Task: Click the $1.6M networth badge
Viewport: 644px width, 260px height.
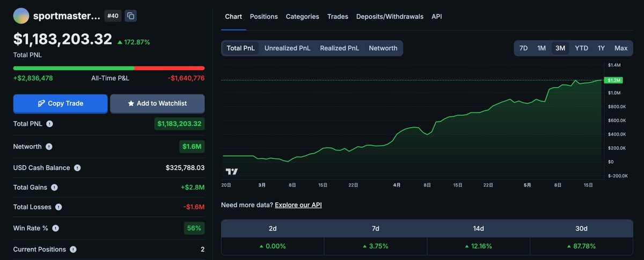Action: (x=192, y=147)
